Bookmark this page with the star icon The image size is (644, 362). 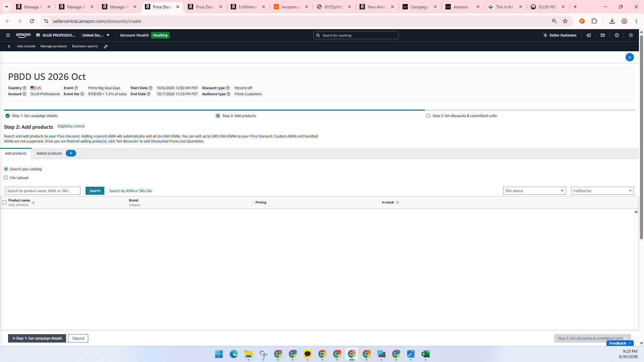[565, 21]
